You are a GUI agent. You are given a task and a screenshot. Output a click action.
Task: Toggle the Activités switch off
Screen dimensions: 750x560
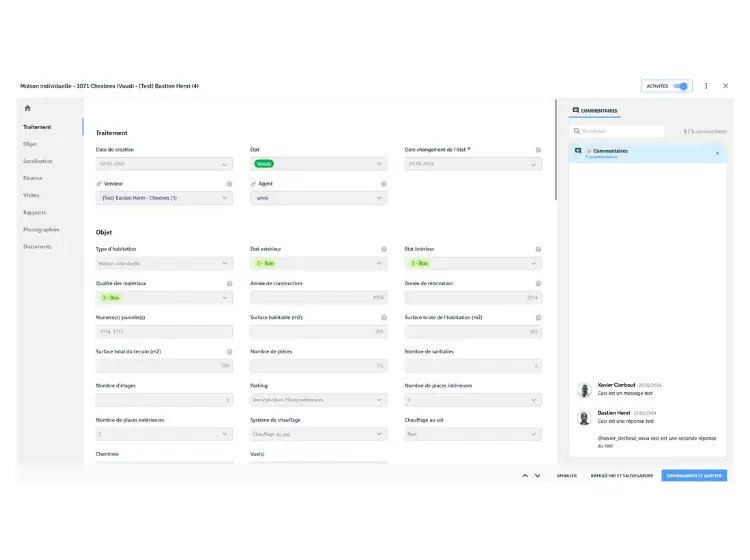coord(681,86)
